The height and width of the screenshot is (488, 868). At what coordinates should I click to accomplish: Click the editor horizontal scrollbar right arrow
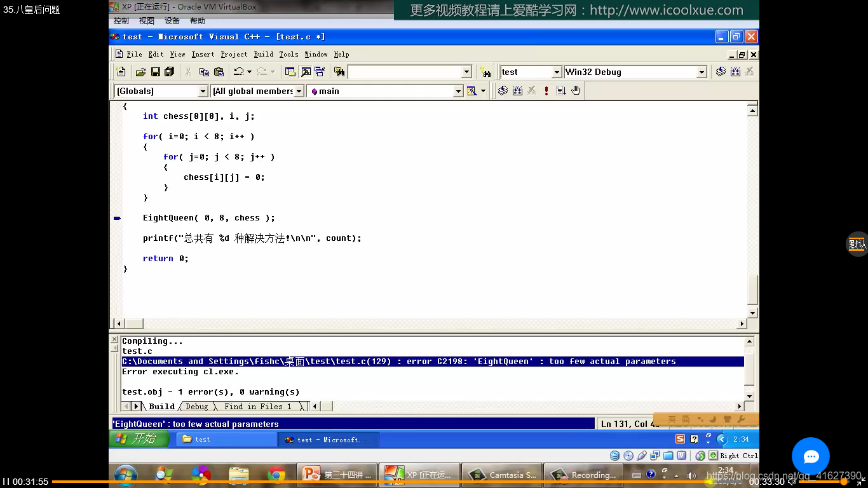[x=742, y=323]
